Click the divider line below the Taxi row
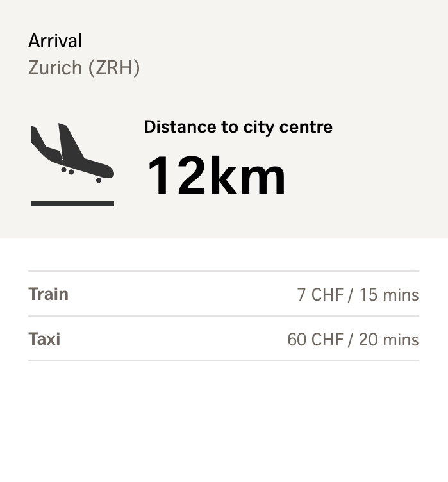The width and height of the screenshot is (448, 482). click(x=223, y=361)
